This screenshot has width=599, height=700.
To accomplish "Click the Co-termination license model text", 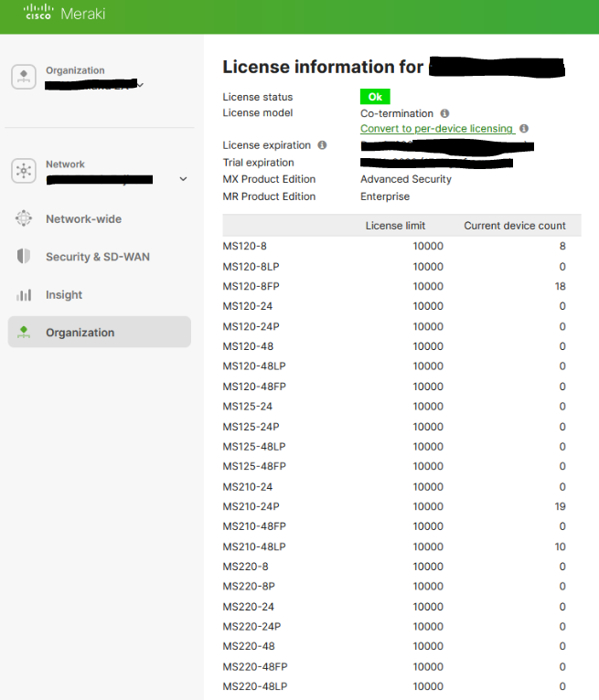I will [397, 113].
